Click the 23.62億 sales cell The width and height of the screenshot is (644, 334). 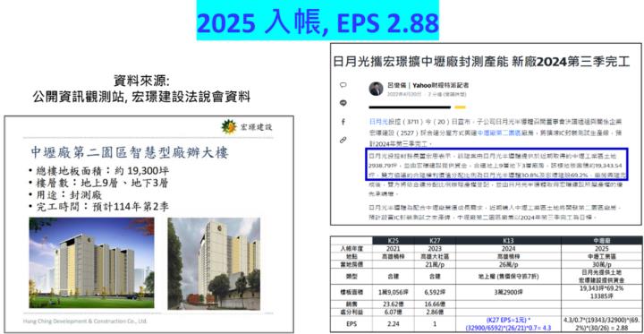393,304
